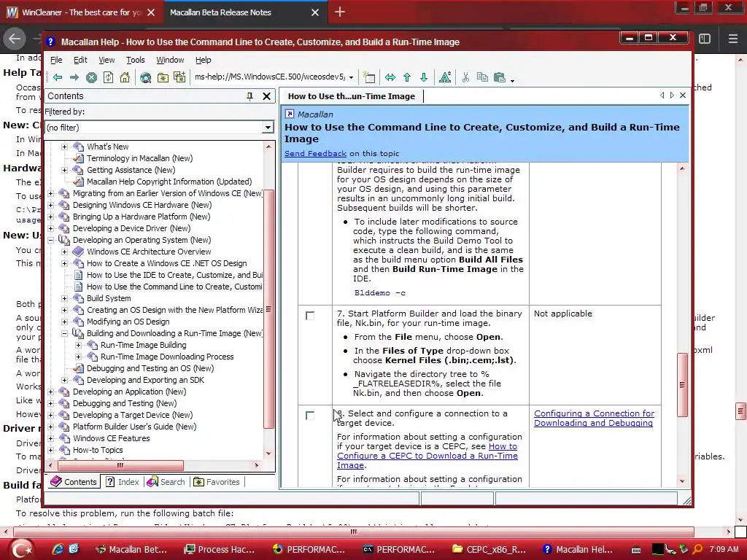Viewport: 747px width, 560px height.
Task: Go to previous topic with up arrow
Action: tap(407, 77)
